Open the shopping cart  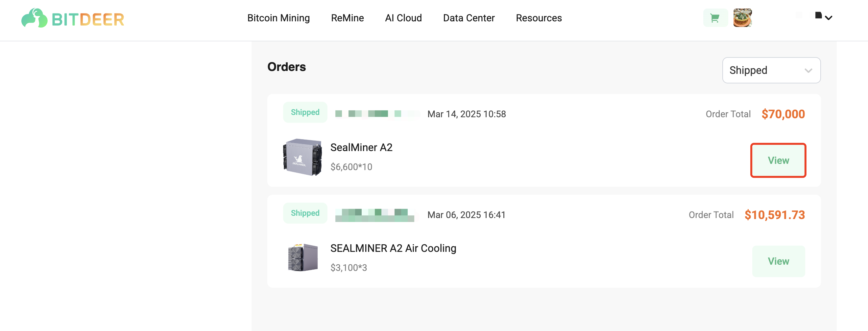click(x=715, y=18)
